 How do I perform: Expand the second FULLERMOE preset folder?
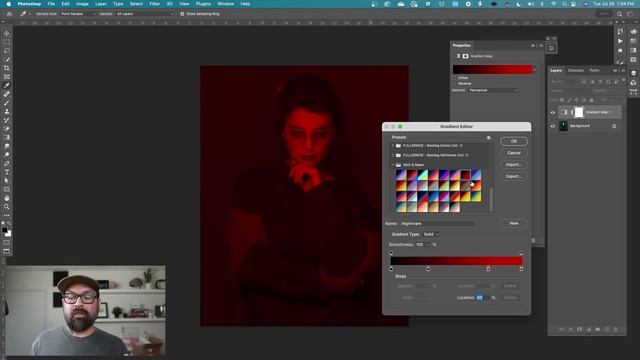(x=393, y=156)
